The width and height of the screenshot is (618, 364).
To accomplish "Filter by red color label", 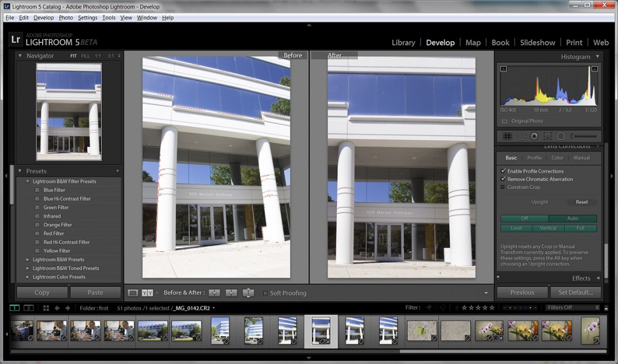I will pyautogui.click(x=505, y=308).
